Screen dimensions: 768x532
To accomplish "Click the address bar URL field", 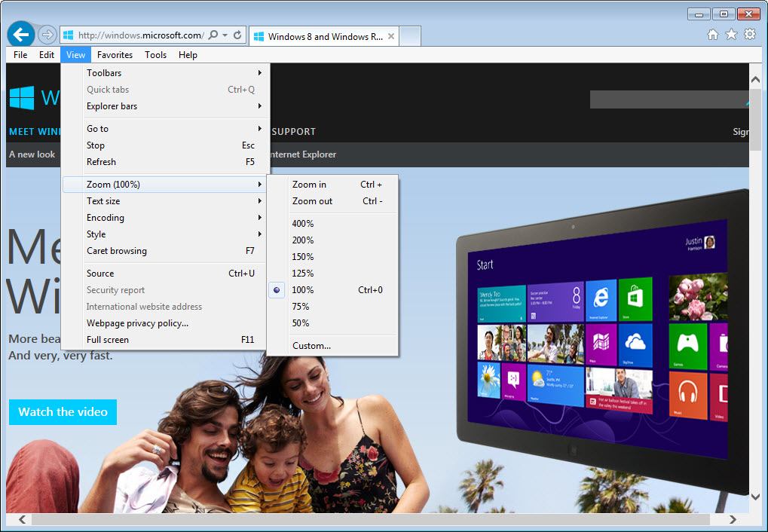I will [141, 35].
